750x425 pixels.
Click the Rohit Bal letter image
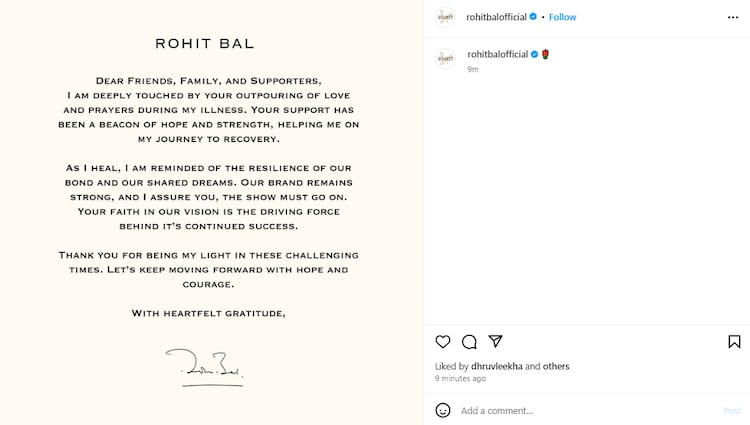pos(211,212)
